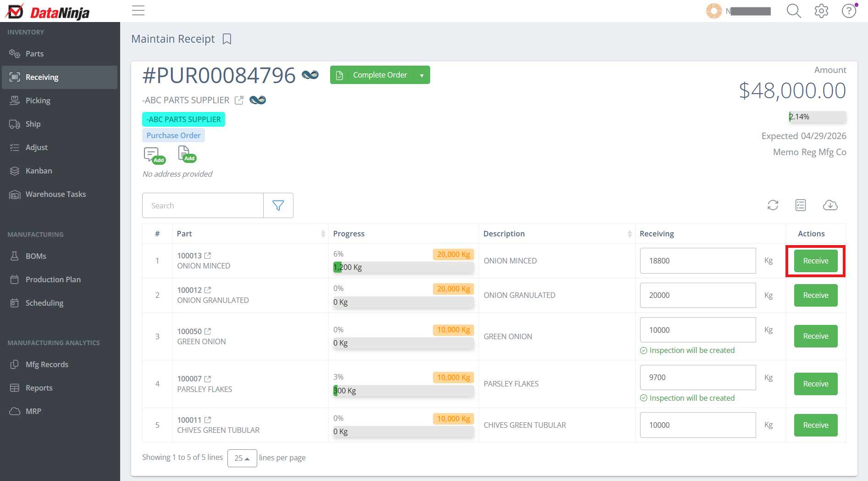Screen dimensions: 868x481
Task: Receive the ONION GRANULATED line
Action: [816, 295]
